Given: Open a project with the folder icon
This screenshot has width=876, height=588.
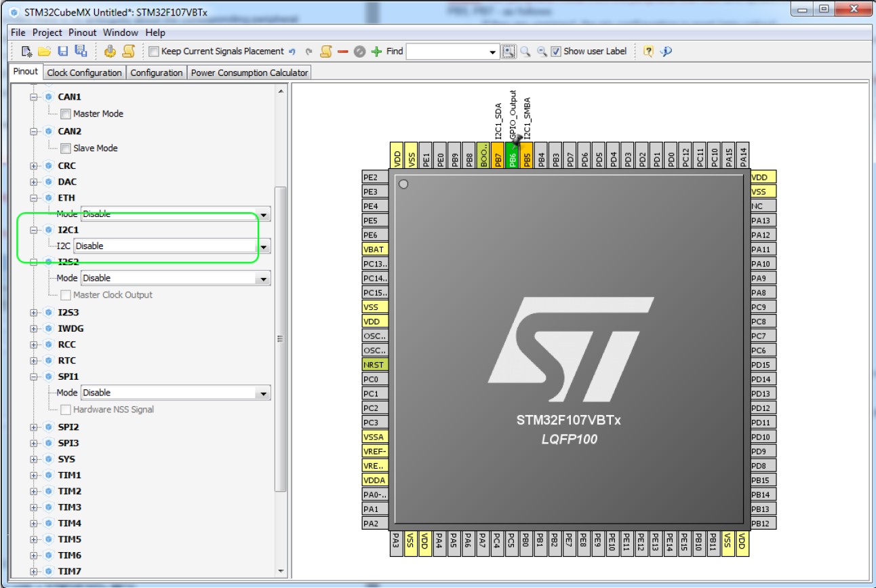Looking at the screenshot, I should [45, 52].
